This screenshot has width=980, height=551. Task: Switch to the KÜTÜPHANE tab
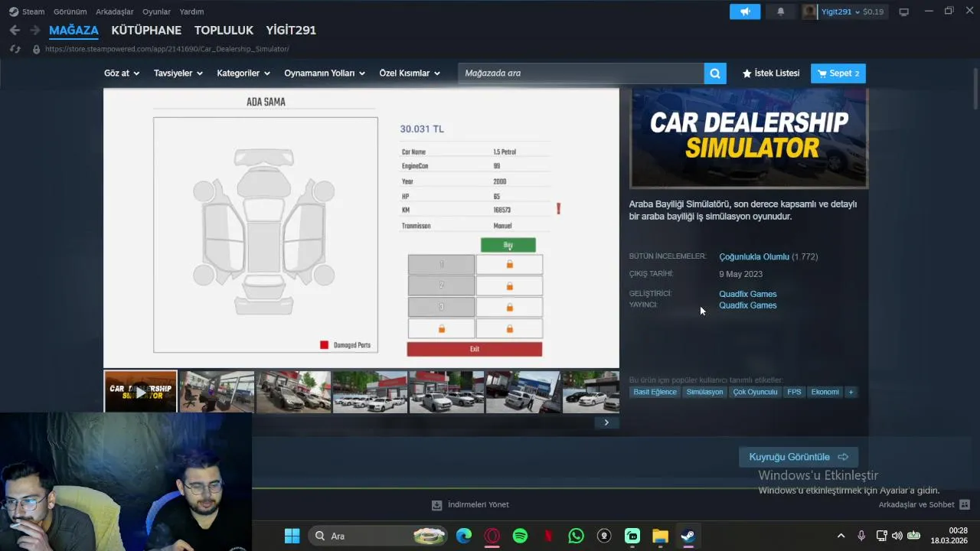(146, 31)
